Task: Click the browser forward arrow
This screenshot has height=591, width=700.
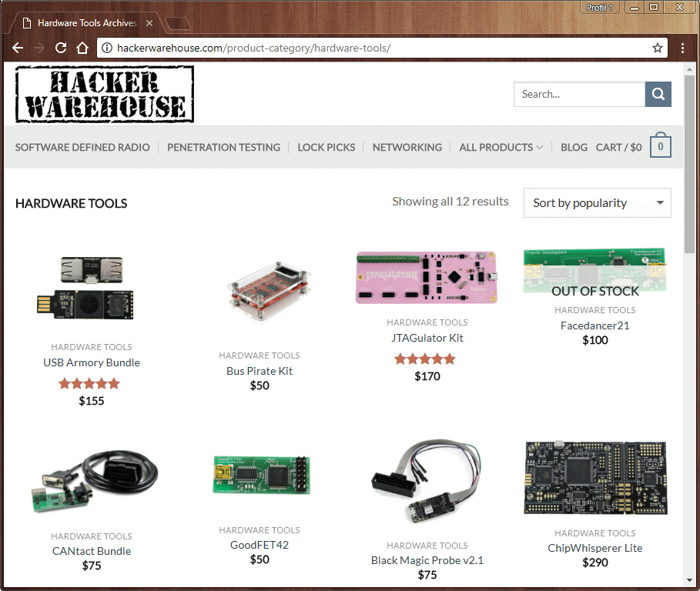Action: click(39, 48)
